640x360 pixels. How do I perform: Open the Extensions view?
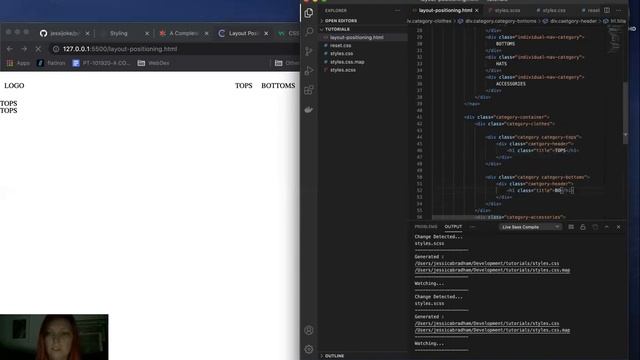coord(309,90)
